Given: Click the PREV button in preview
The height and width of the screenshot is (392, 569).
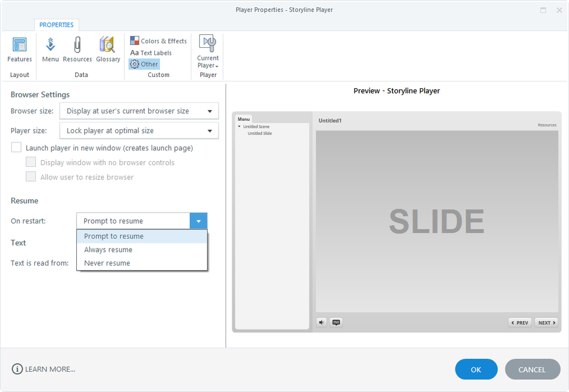Looking at the screenshot, I should [519, 322].
